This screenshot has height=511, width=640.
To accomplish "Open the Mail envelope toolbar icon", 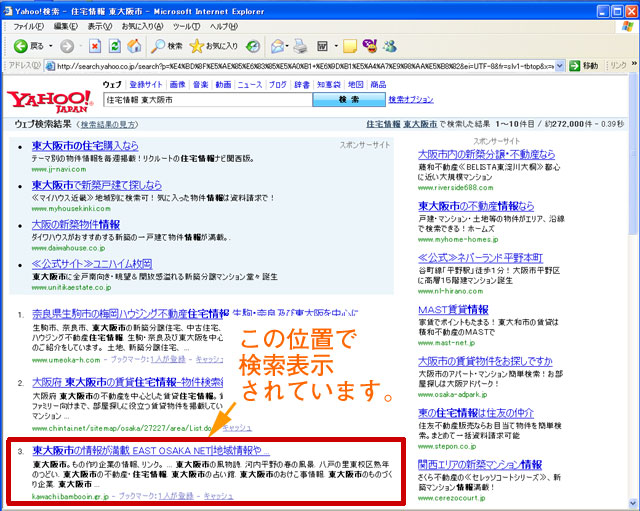I will 277,46.
